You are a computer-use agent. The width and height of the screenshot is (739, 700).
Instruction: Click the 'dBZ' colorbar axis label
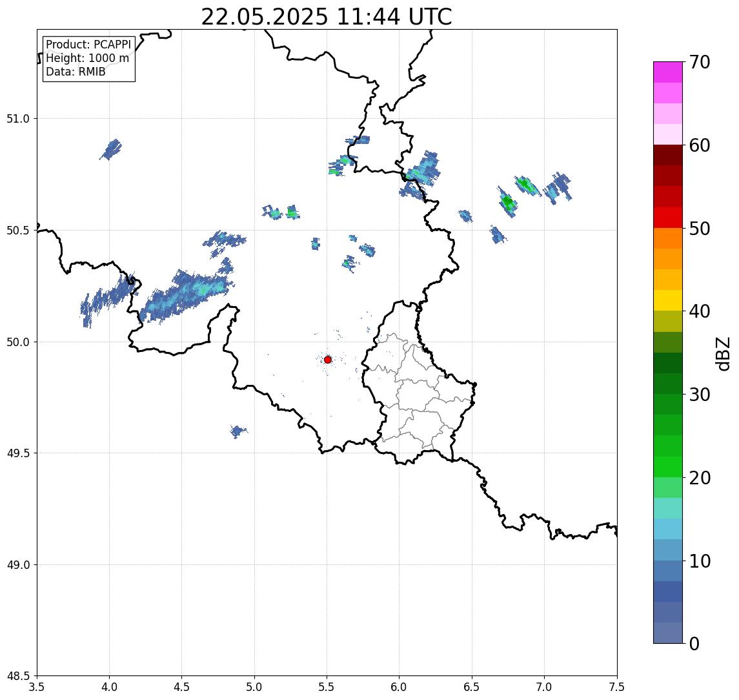point(722,354)
